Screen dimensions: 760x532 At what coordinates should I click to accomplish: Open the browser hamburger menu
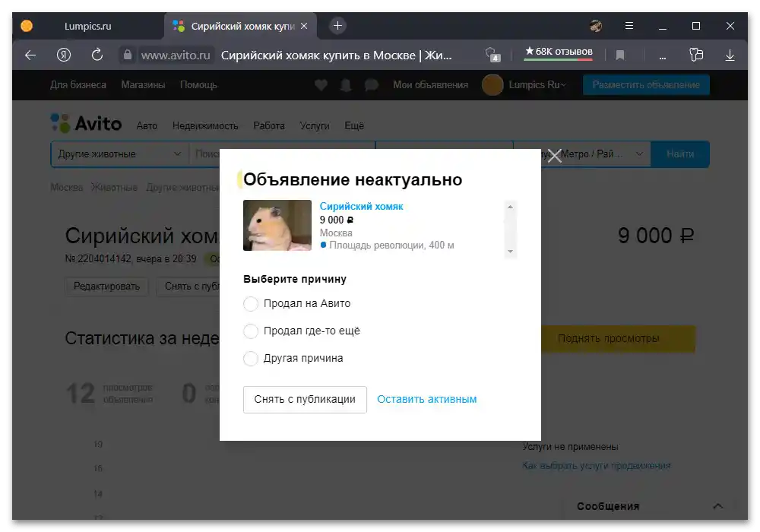(629, 26)
